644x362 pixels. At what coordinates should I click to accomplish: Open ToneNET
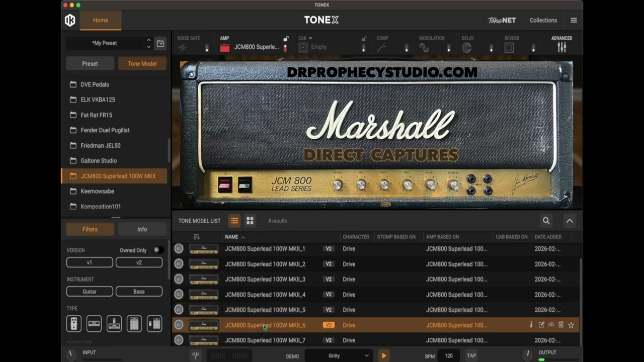502,21
